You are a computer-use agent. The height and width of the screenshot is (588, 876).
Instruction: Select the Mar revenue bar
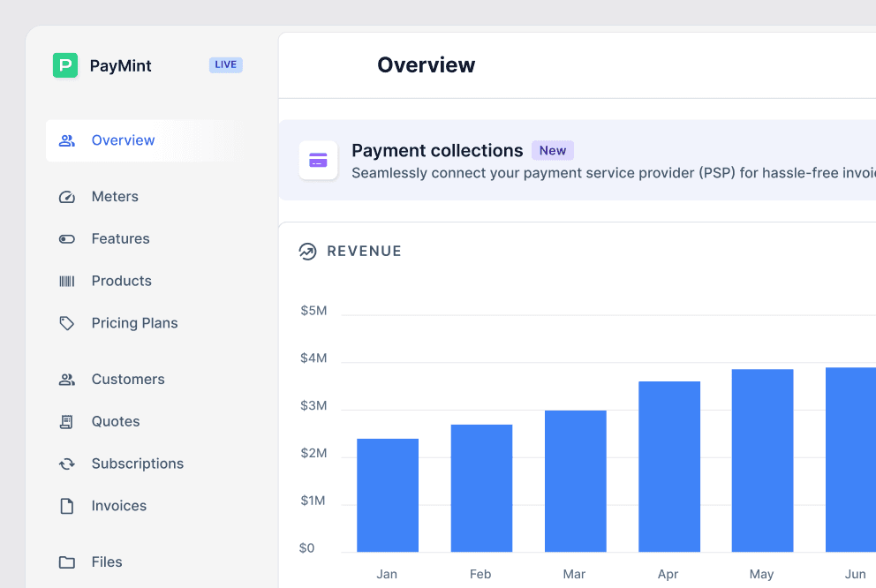click(x=576, y=481)
